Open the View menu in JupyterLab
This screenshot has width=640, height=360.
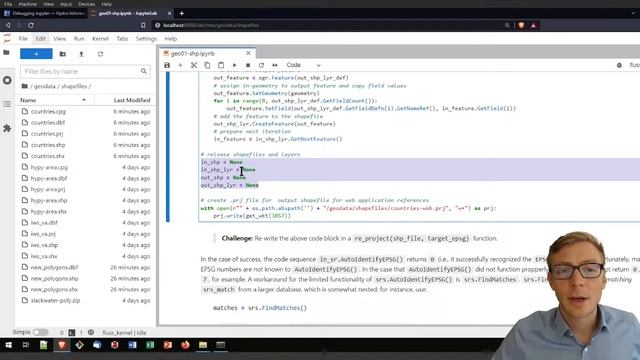click(x=60, y=39)
